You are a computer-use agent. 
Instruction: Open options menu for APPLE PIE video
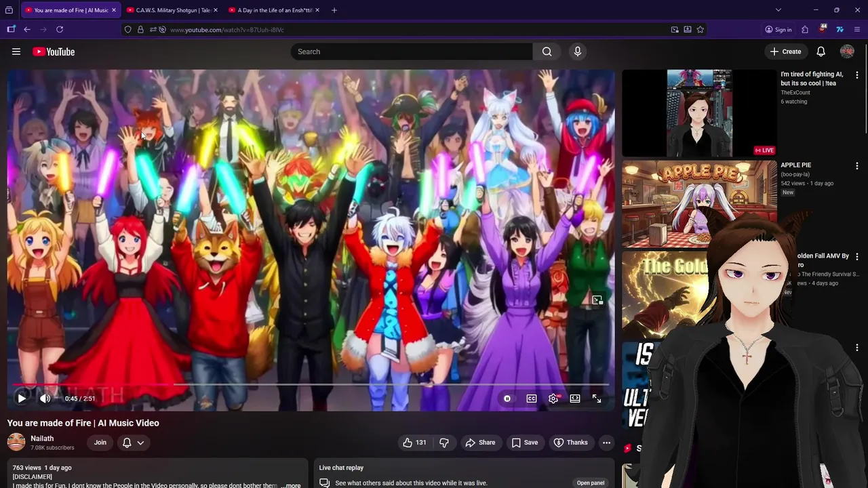tap(857, 166)
